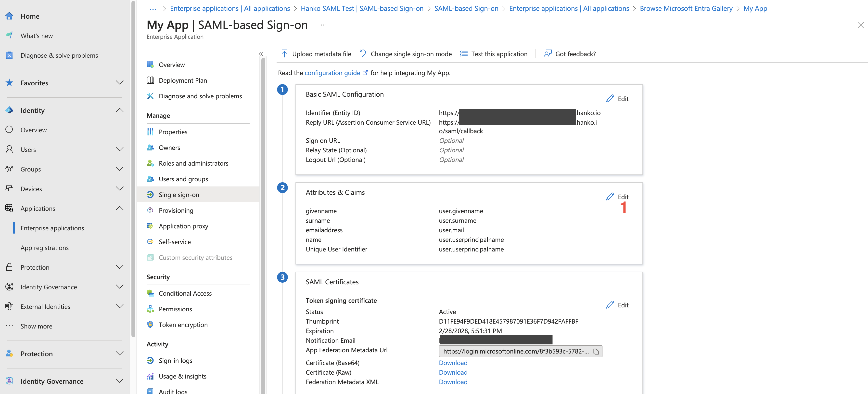Click the Got feedback person icon
The height and width of the screenshot is (394, 868).
547,53
